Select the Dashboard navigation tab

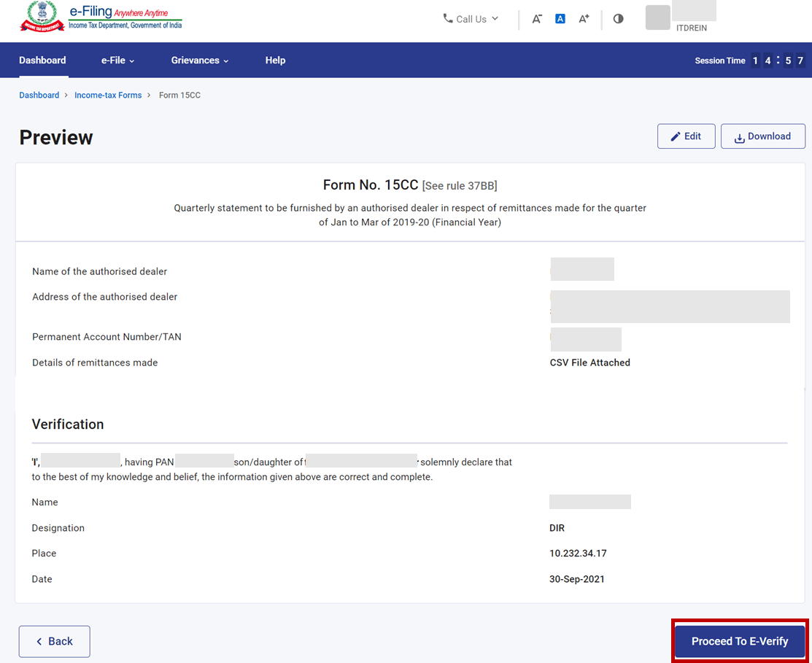42,60
